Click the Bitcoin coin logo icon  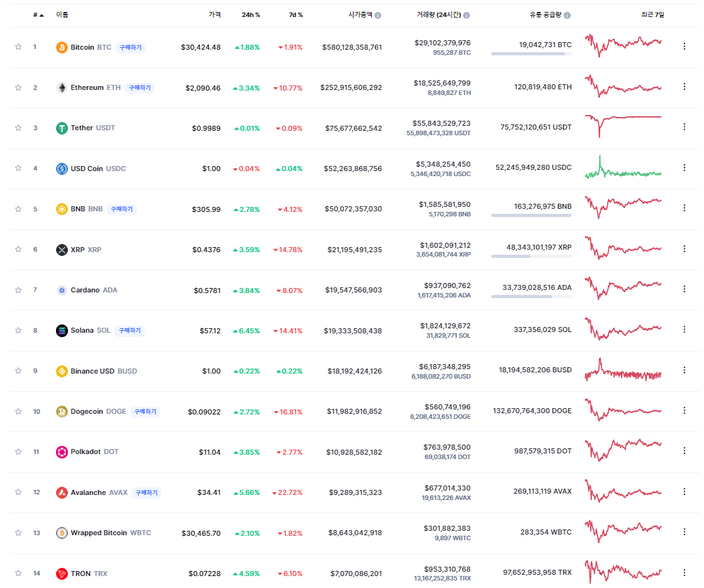62,47
